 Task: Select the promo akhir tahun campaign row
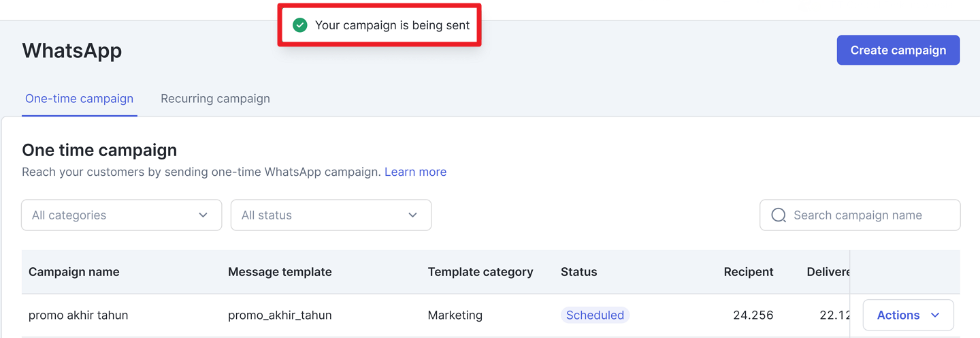[436, 316]
